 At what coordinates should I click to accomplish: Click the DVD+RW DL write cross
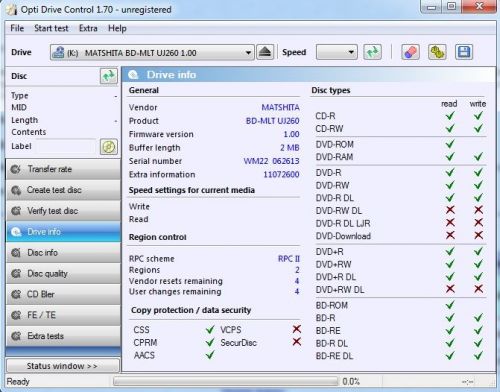coord(479,289)
